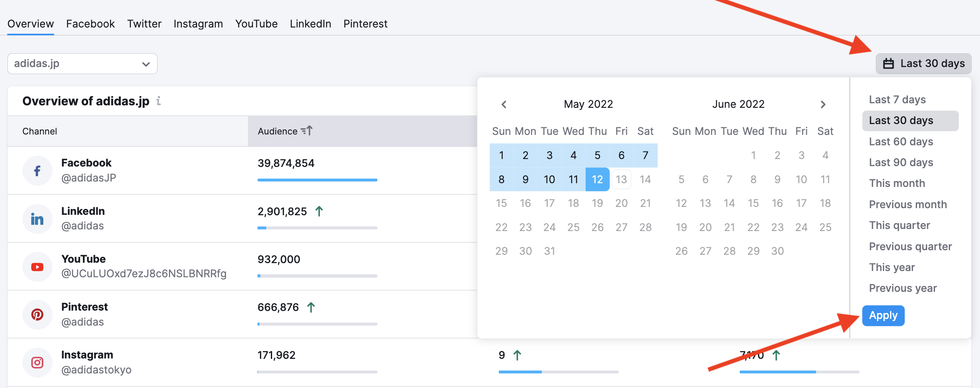Click the Facebook channel name

click(x=86, y=163)
